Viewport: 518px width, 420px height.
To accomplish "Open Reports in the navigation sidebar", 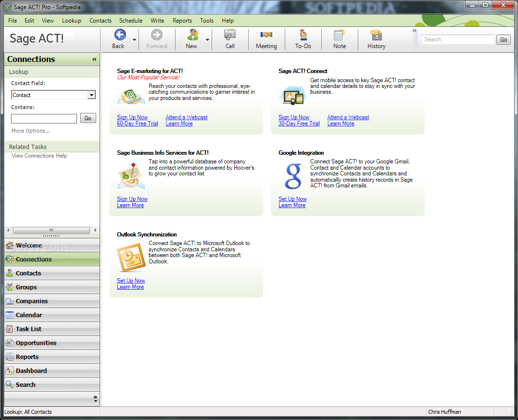I will (52, 357).
